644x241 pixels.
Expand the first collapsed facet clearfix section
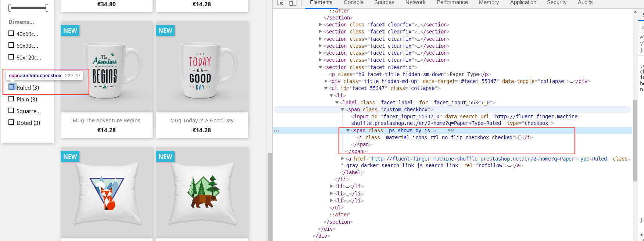coord(320,25)
